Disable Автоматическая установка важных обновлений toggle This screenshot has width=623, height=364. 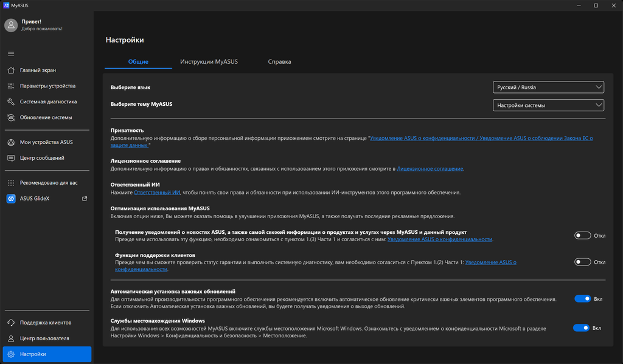tap(582, 299)
